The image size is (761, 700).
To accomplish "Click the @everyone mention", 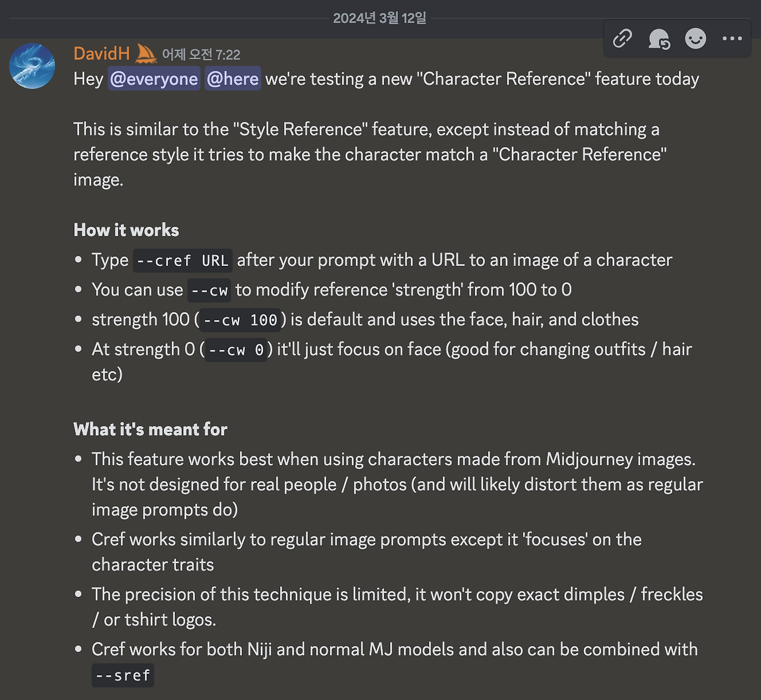I will [154, 79].
